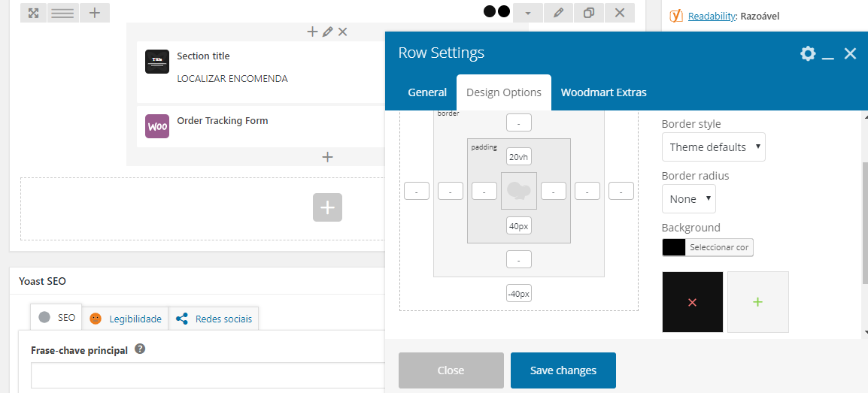This screenshot has width=868, height=393.
Task: Add column with row plus icon
Action: [94, 13]
